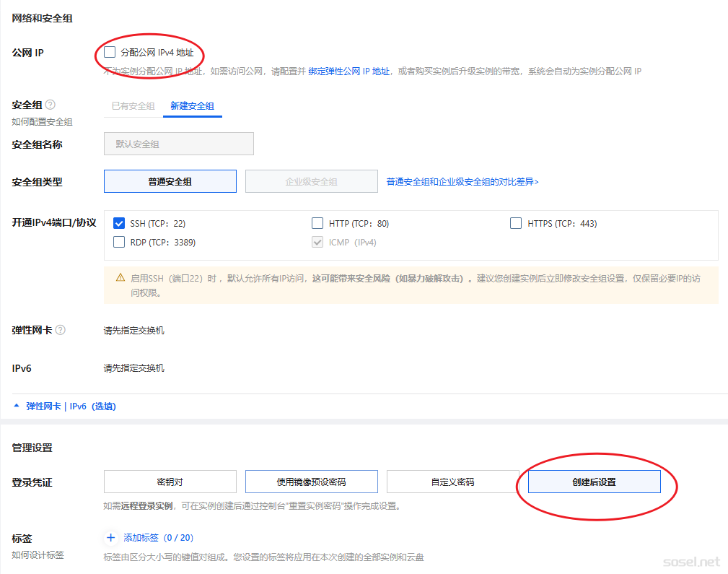Select 创建后设置 login credential option

point(594,482)
